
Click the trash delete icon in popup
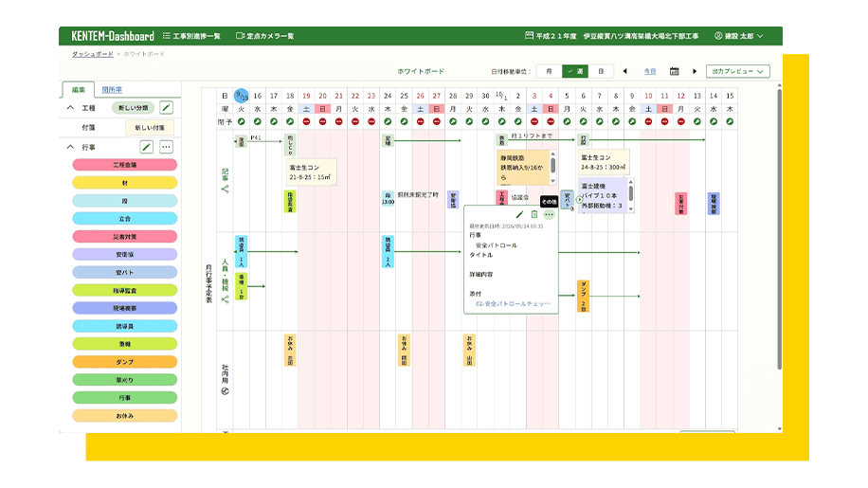pos(534,214)
